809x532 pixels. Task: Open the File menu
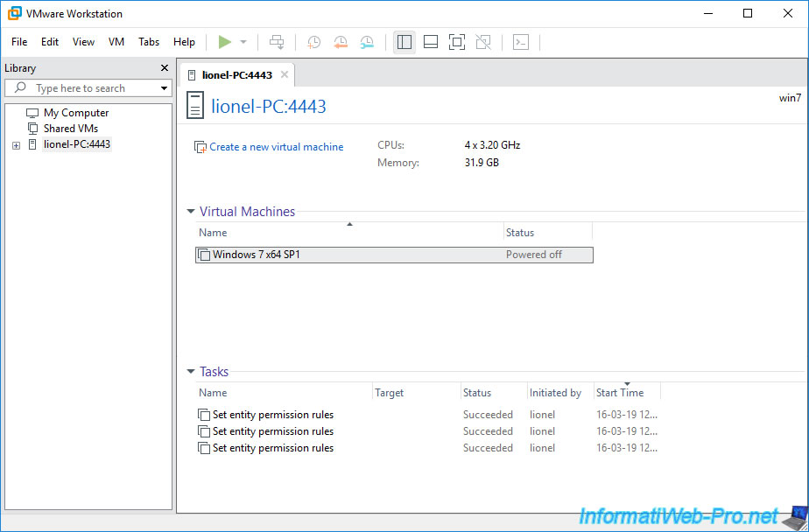coord(19,42)
